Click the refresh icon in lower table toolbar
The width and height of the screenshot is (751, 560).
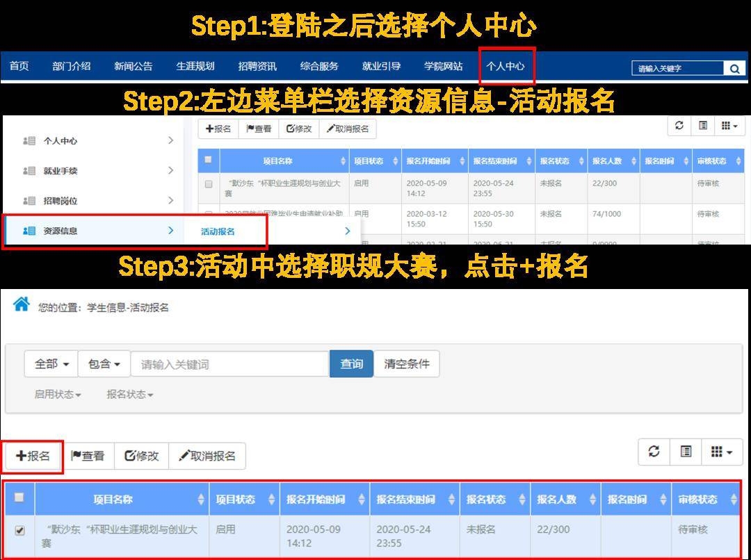(x=654, y=452)
